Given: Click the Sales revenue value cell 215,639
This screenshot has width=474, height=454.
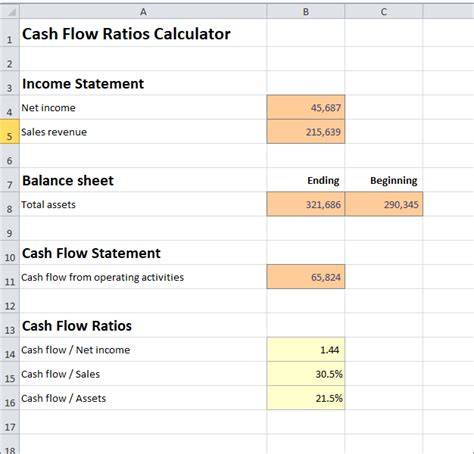Looking at the screenshot, I should coord(306,132).
